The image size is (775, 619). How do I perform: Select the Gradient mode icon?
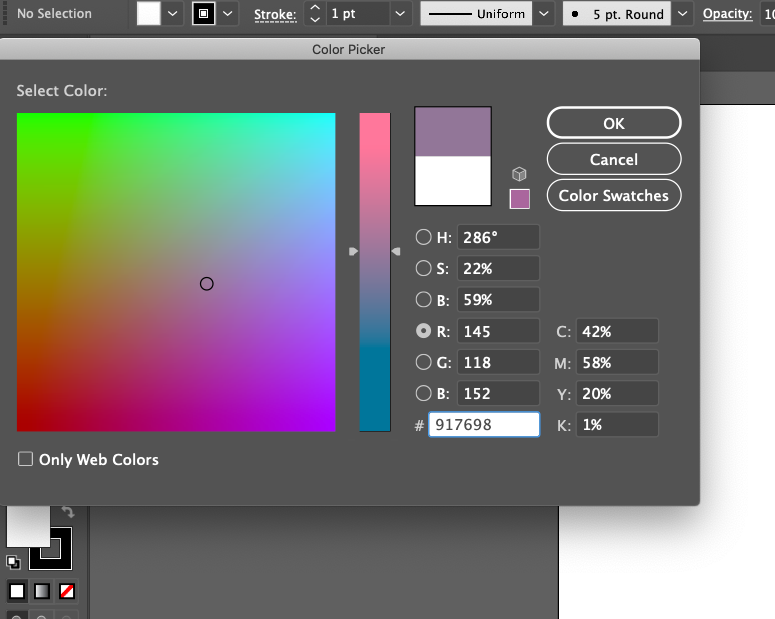(x=42, y=591)
